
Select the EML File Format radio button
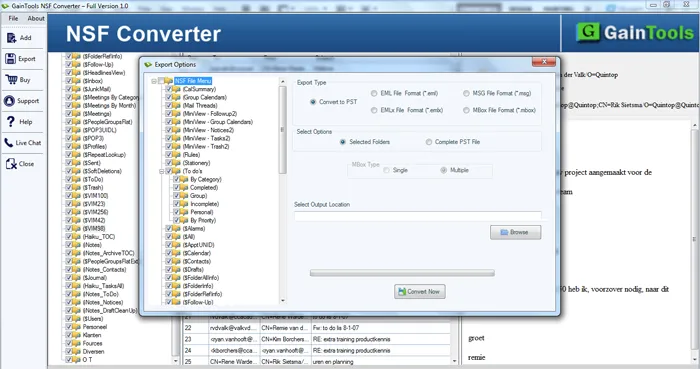(x=374, y=93)
